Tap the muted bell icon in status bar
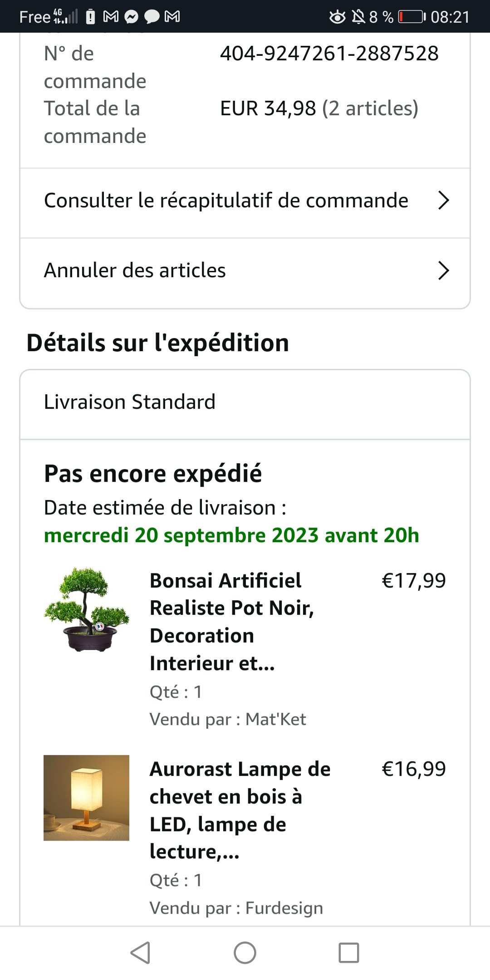 click(x=358, y=17)
